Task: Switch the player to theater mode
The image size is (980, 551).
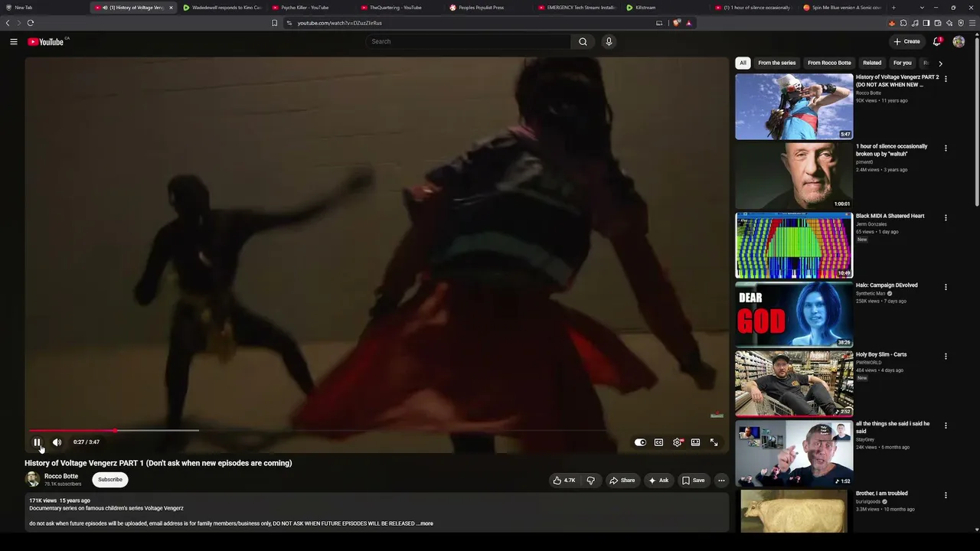Action: pyautogui.click(x=695, y=442)
